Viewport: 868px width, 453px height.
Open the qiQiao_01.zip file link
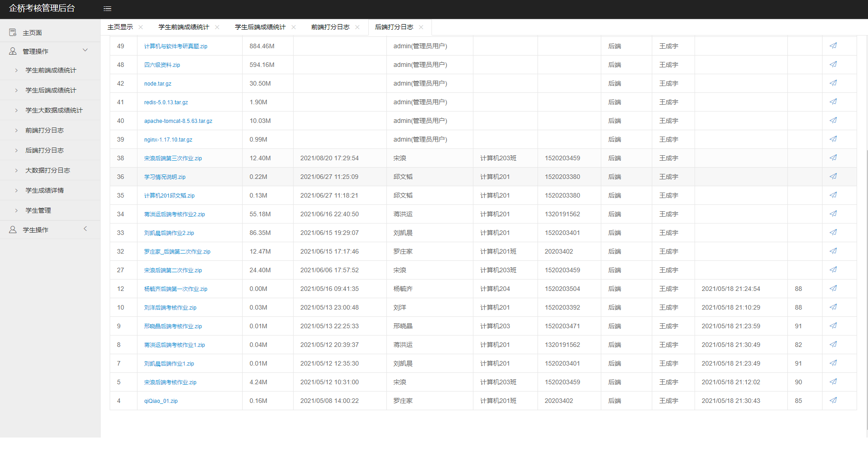(161, 401)
